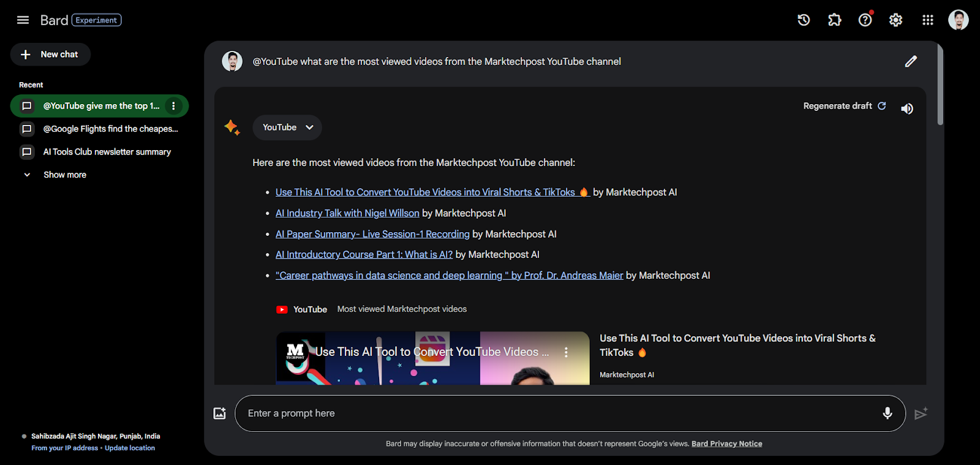980x465 pixels.
Task: Play the Marktechpost video thumbnail
Action: click(x=432, y=358)
